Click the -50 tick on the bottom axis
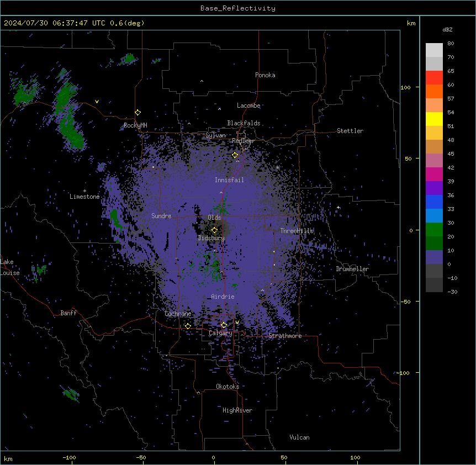Screen dimensions: 476x465 [141, 457]
